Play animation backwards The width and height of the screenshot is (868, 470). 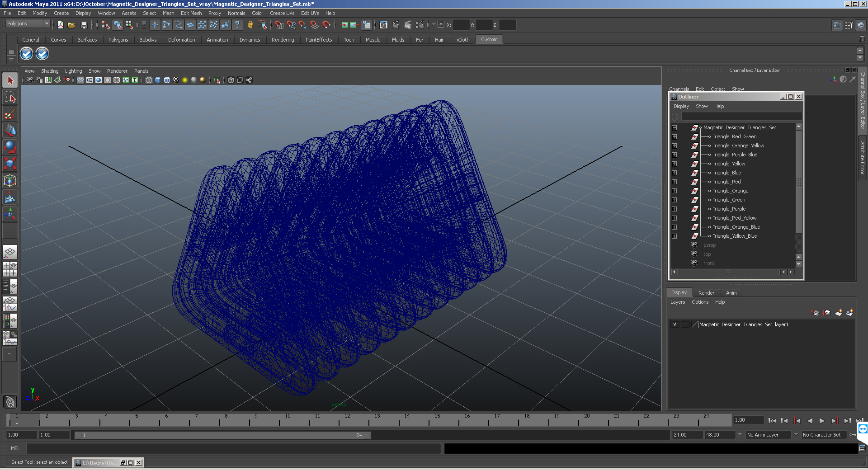810,421
